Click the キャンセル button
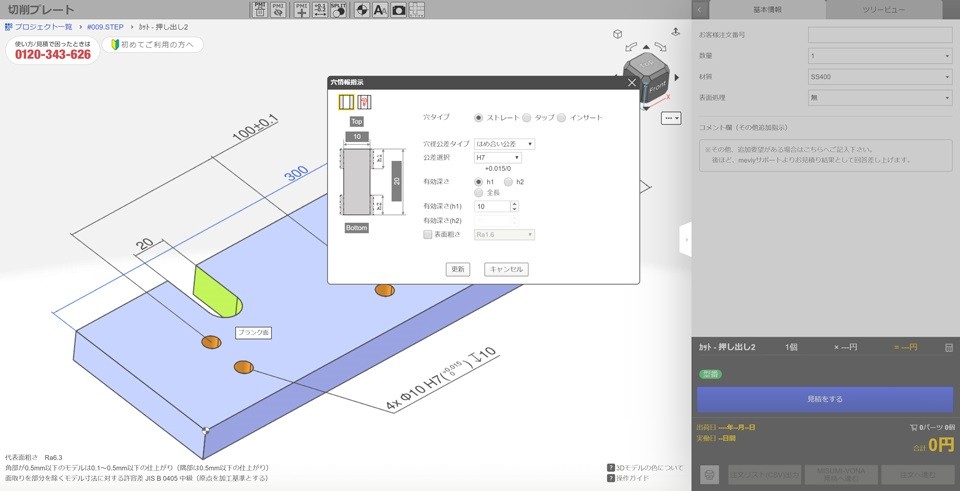 pos(505,269)
